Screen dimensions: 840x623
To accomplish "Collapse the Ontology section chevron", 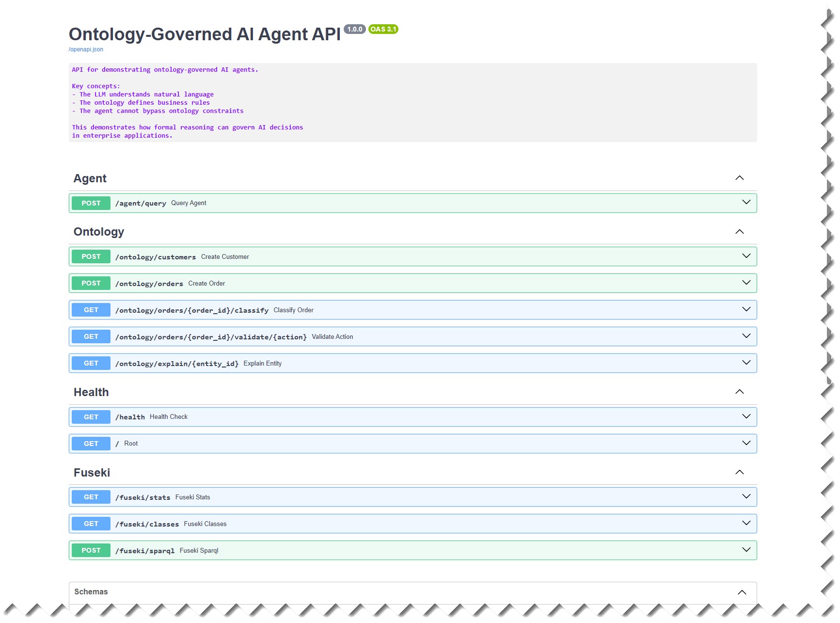I will [x=739, y=232].
